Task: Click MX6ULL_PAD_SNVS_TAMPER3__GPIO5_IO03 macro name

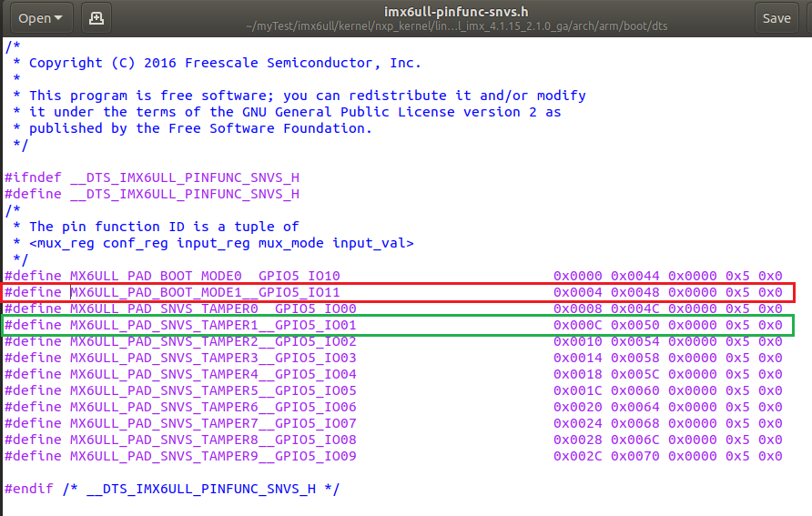Action: [x=213, y=359]
